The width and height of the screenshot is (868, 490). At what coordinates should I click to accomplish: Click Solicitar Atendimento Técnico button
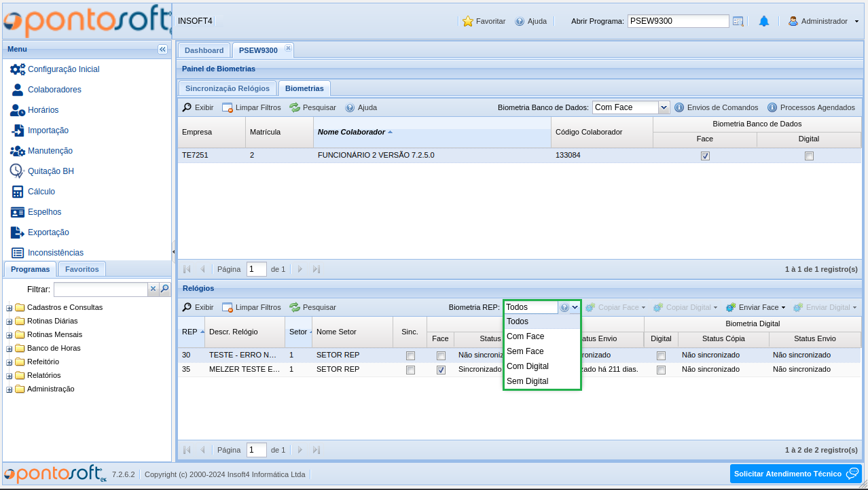tap(795, 474)
